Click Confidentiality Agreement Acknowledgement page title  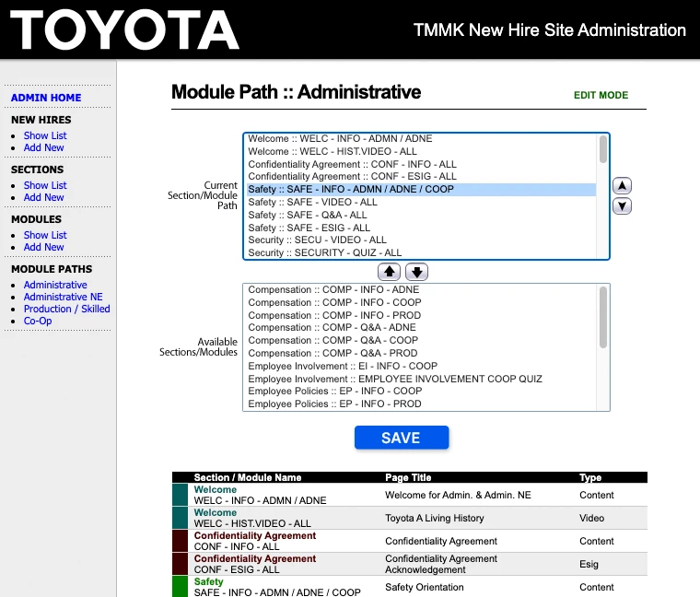(x=441, y=564)
